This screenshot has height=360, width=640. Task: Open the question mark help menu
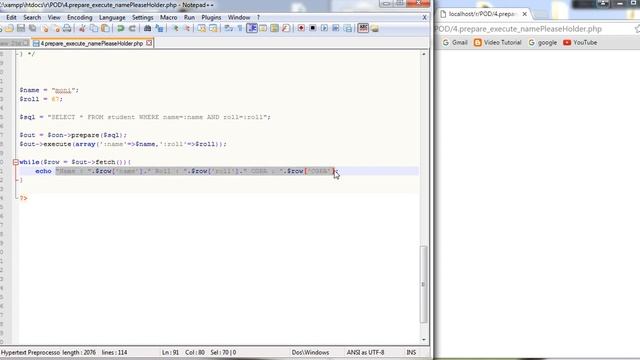(258, 18)
